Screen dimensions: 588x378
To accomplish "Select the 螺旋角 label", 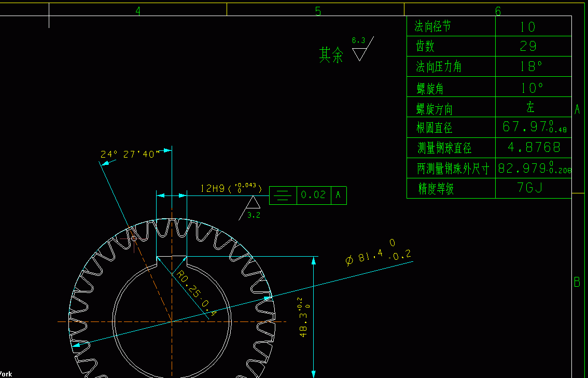I will point(430,89).
